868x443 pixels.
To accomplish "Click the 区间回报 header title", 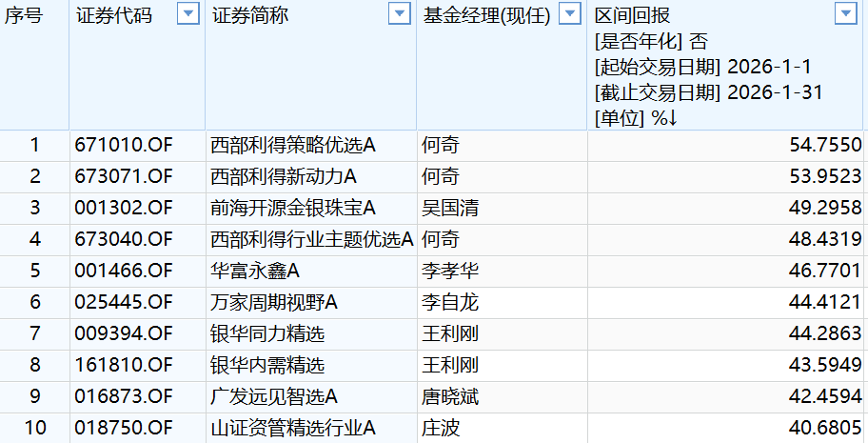I will pos(632,15).
